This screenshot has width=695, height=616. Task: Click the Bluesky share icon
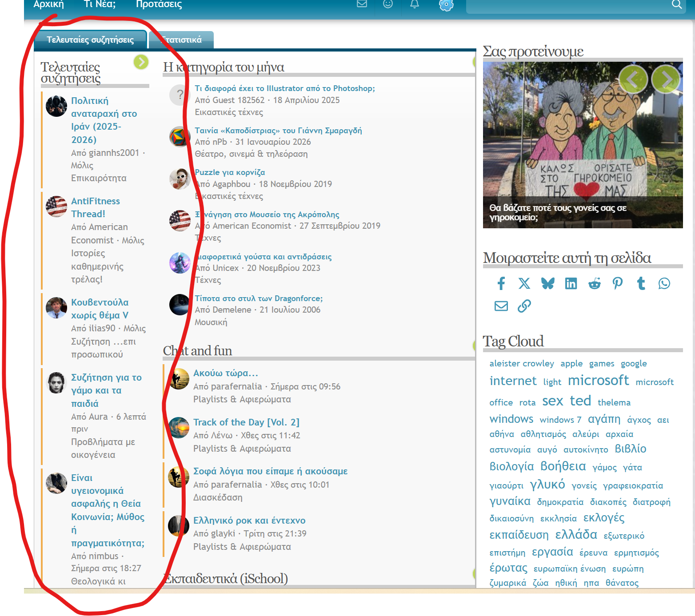click(x=547, y=283)
